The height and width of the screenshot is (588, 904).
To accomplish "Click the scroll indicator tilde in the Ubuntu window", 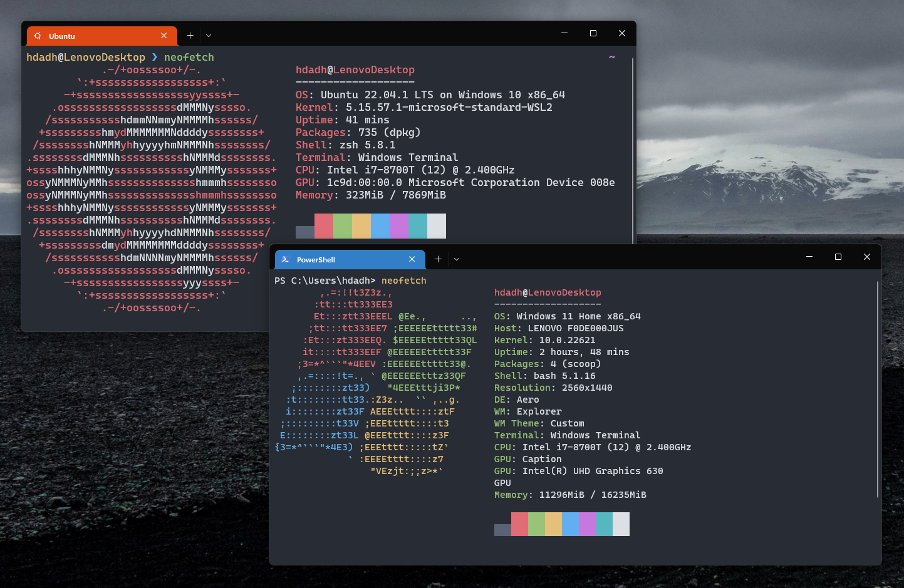I will (611, 56).
